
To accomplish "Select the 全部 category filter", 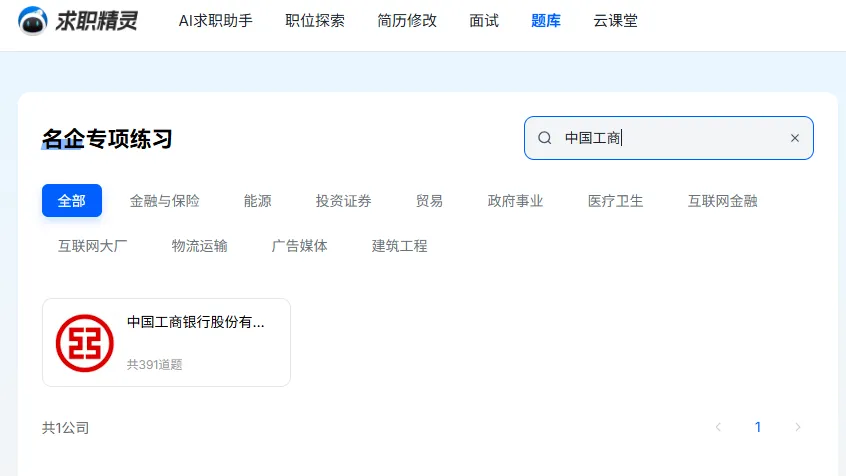I will point(72,201).
